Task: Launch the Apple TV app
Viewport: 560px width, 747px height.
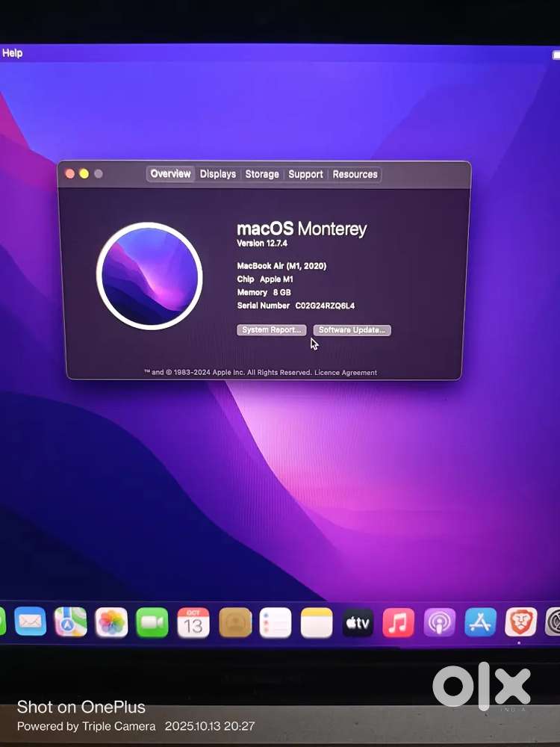Action: 358,622
